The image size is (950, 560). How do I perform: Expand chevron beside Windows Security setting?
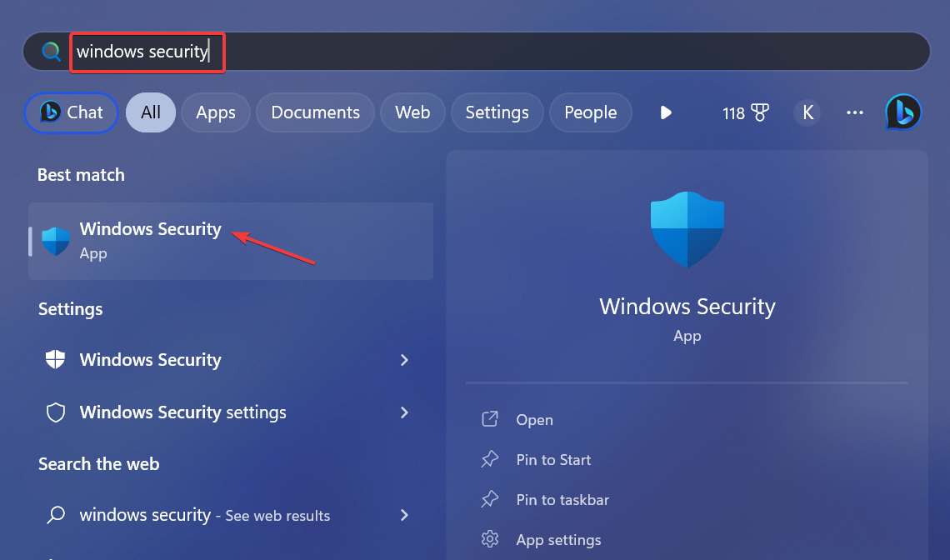[x=404, y=360]
